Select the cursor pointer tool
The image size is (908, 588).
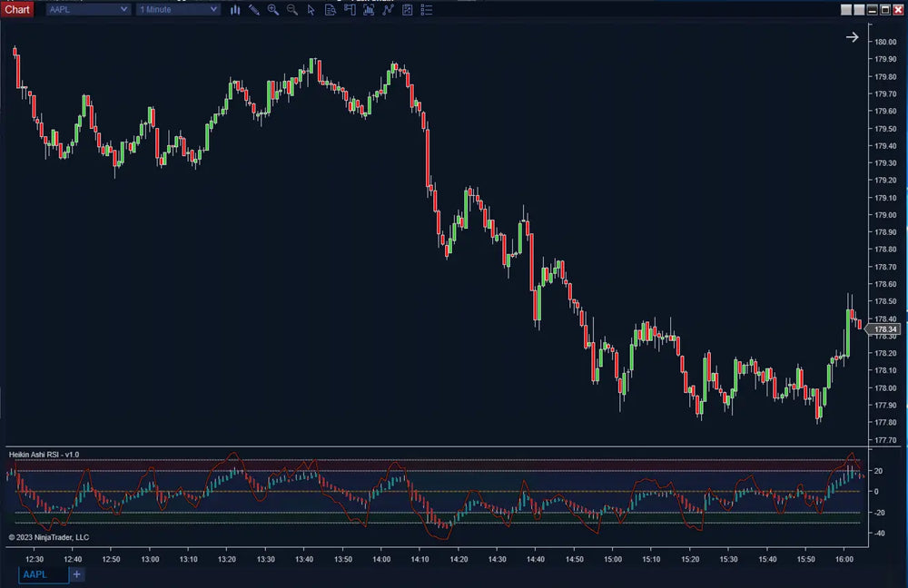(311, 10)
